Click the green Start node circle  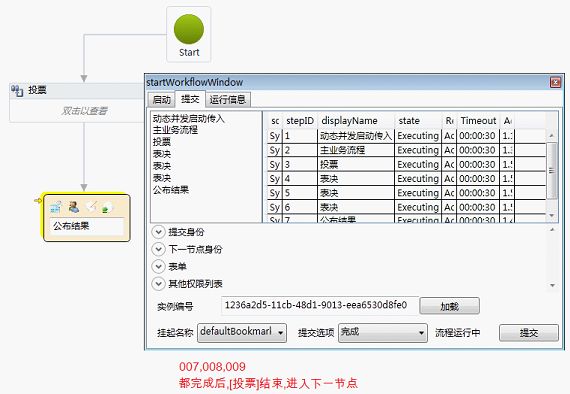(x=189, y=29)
